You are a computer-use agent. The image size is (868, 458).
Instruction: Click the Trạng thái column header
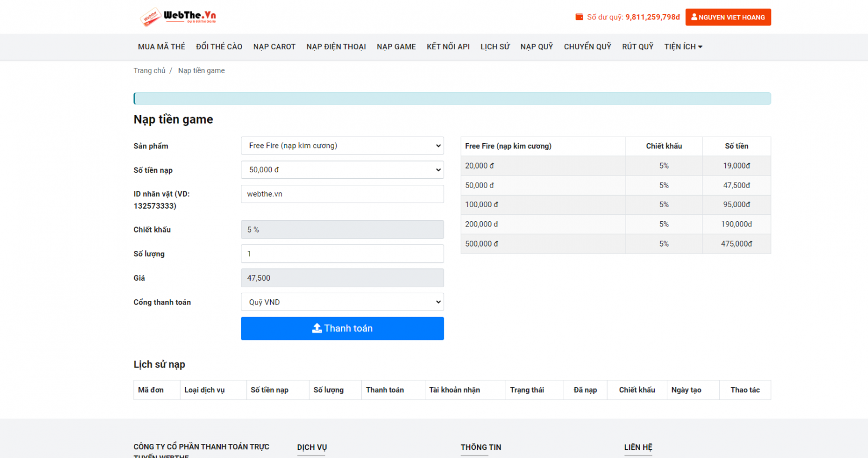pyautogui.click(x=534, y=390)
